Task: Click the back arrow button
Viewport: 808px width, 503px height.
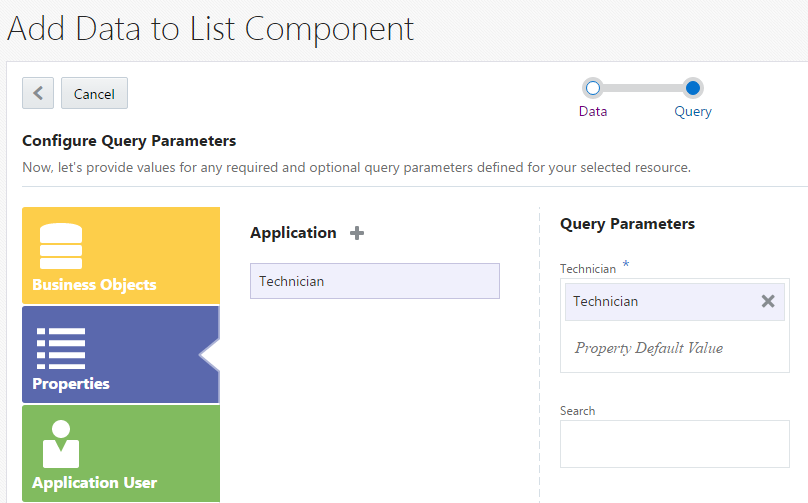Action: click(x=38, y=93)
